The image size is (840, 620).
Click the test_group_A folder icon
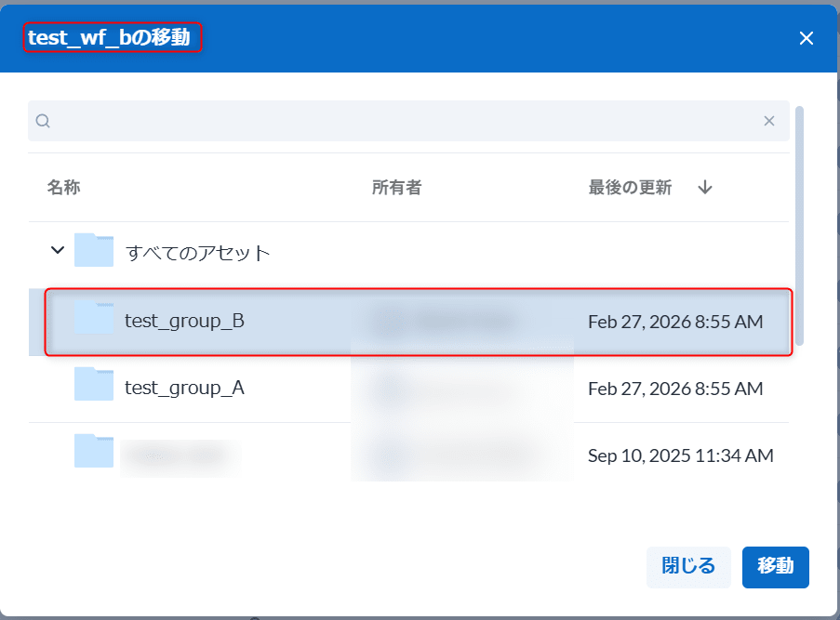pos(94,388)
